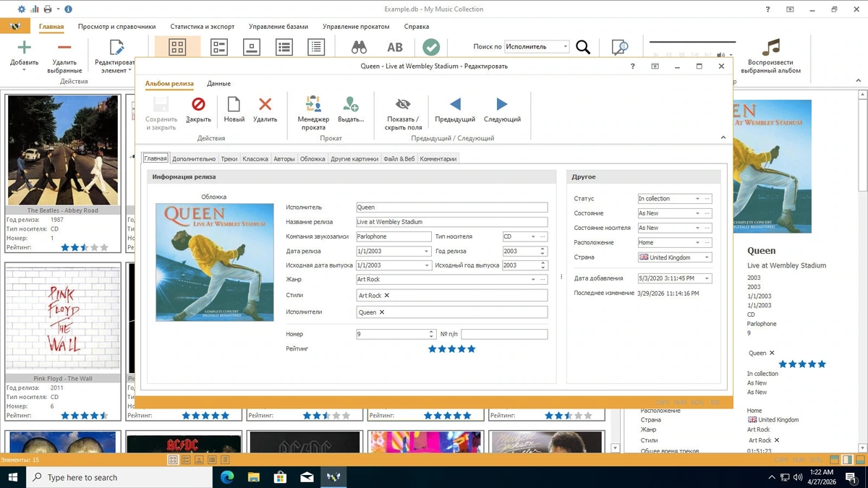The image size is (868, 488).
Task: Click the green checkmark circle icon
Action: (431, 47)
